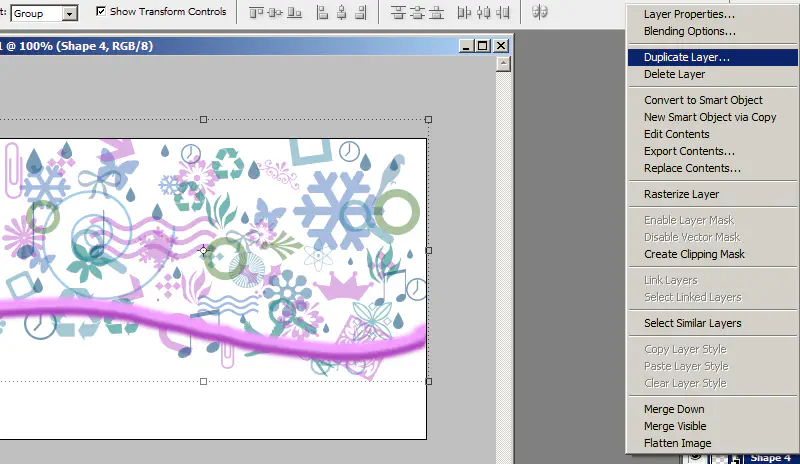
Task: Open the Group auto-select dropdown
Action: (x=69, y=14)
